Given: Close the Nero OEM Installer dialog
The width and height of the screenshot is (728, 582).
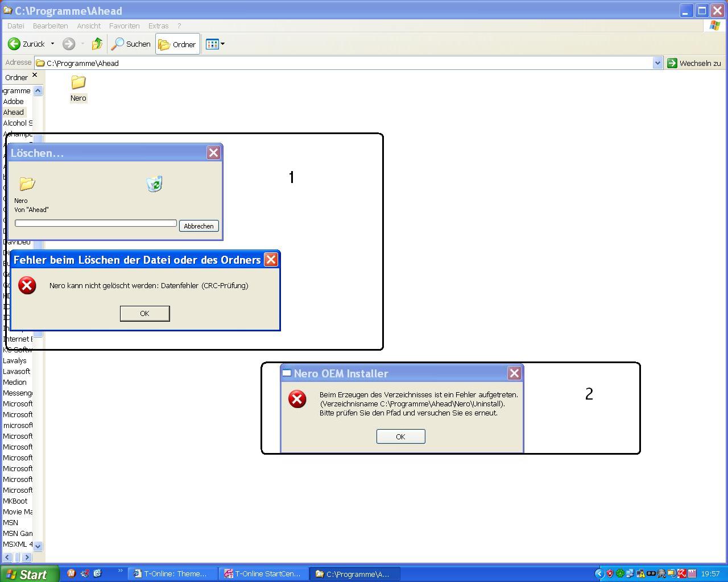Looking at the screenshot, I should 514,373.
